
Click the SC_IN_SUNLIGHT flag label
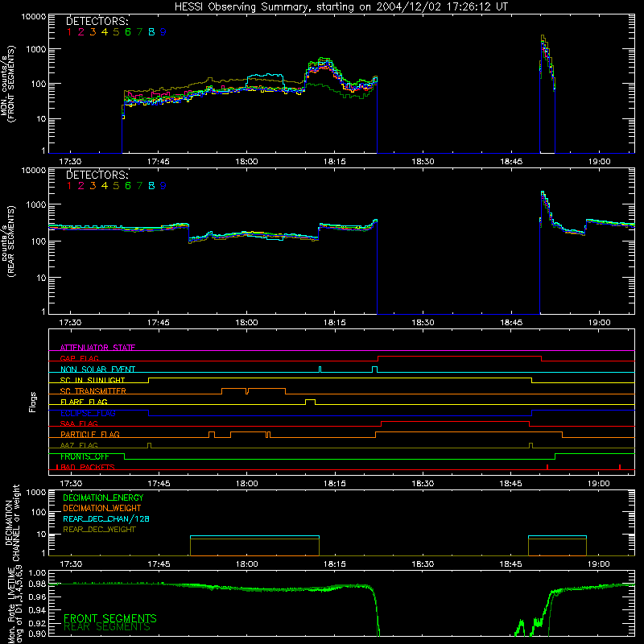coord(93,380)
